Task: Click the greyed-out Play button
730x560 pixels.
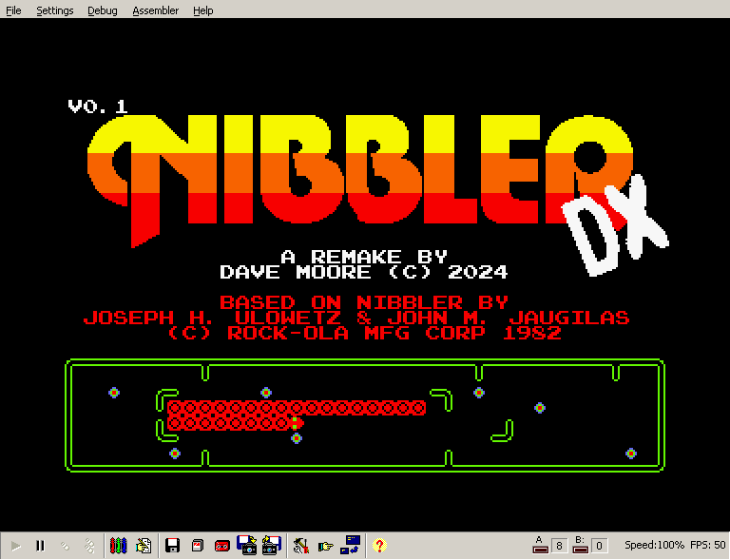Action: pos(16,546)
